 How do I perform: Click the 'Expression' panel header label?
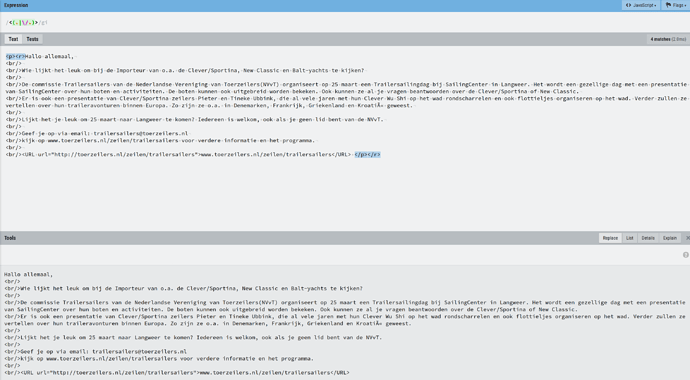click(16, 5)
